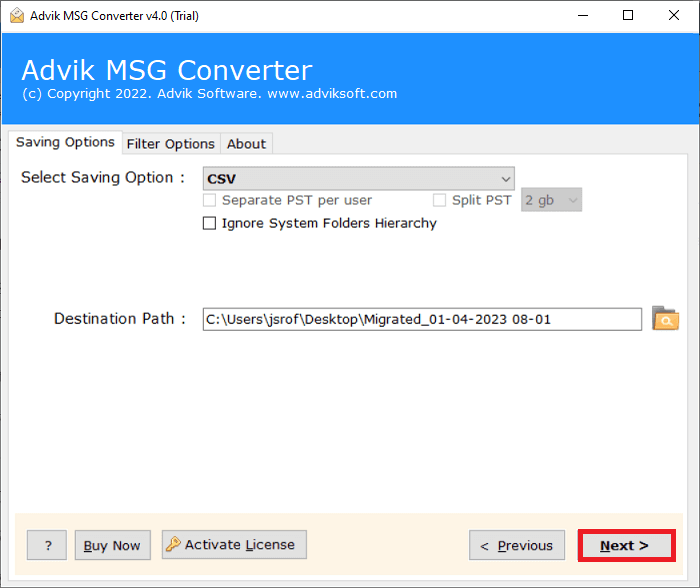Expand the 2 gb split size dropdown
The image size is (700, 588).
[551, 200]
